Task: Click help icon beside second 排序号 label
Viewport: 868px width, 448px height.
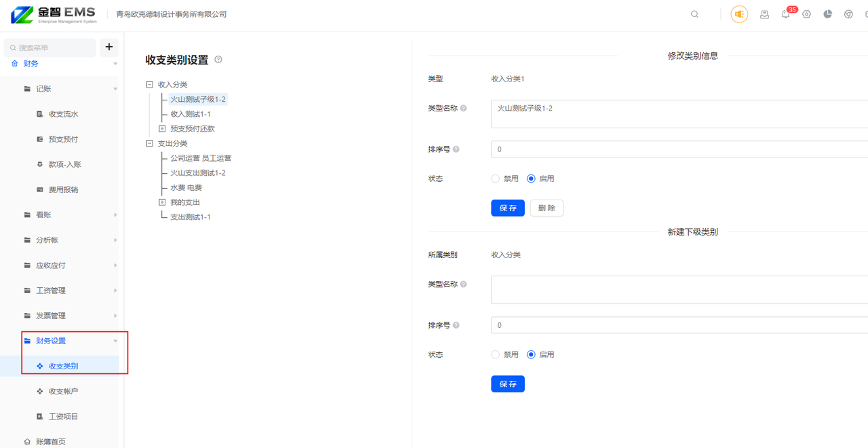Action: pos(456,325)
